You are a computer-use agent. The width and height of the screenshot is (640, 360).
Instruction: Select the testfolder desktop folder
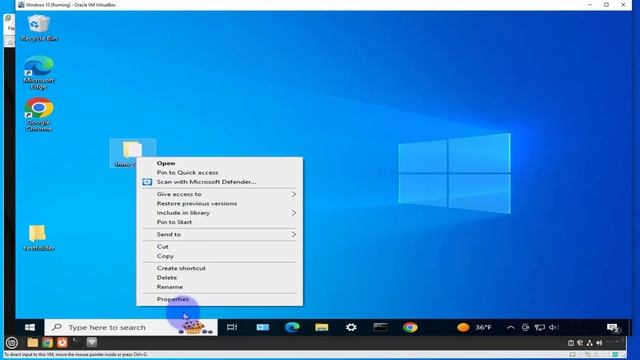pyautogui.click(x=38, y=238)
